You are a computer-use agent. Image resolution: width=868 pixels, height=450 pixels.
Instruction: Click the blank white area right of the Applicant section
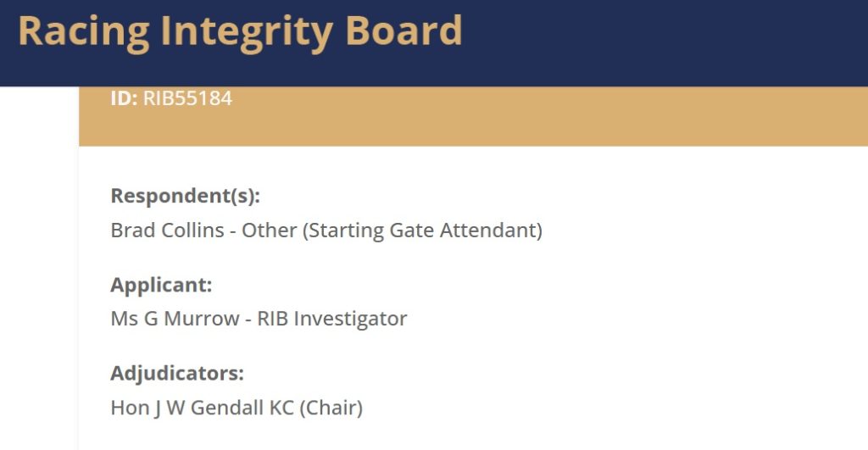(x=637, y=302)
